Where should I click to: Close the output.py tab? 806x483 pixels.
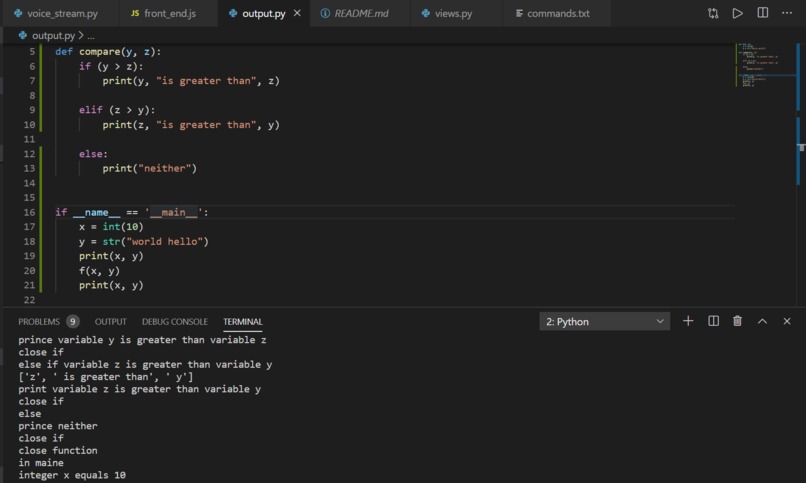pos(297,13)
